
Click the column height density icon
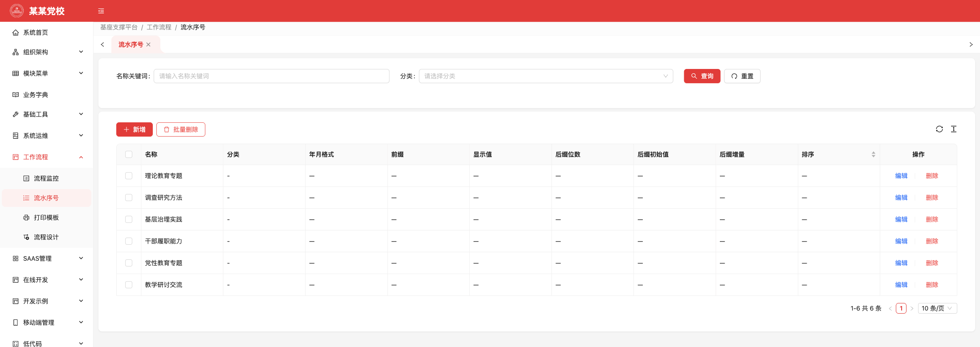point(954,129)
